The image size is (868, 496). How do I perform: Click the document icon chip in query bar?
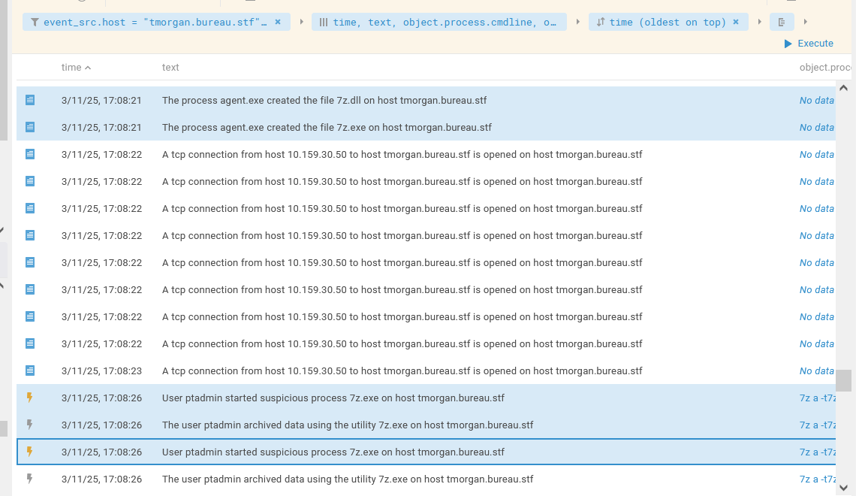click(x=782, y=22)
